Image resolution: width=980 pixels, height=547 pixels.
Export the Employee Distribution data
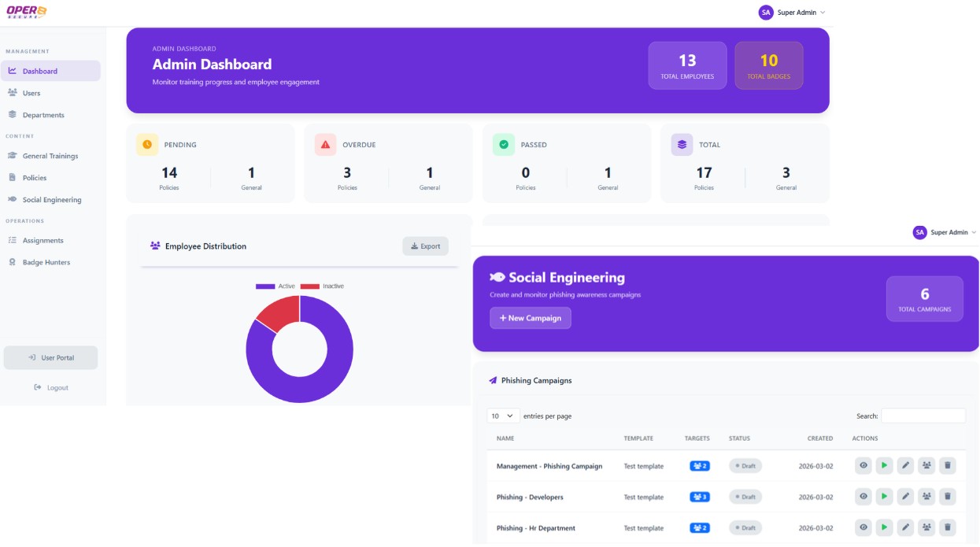click(x=425, y=246)
